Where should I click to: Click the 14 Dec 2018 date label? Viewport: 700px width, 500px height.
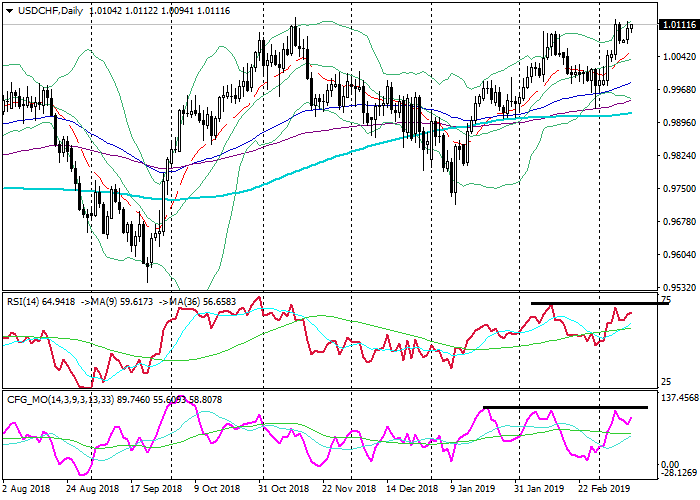pyautogui.click(x=411, y=489)
